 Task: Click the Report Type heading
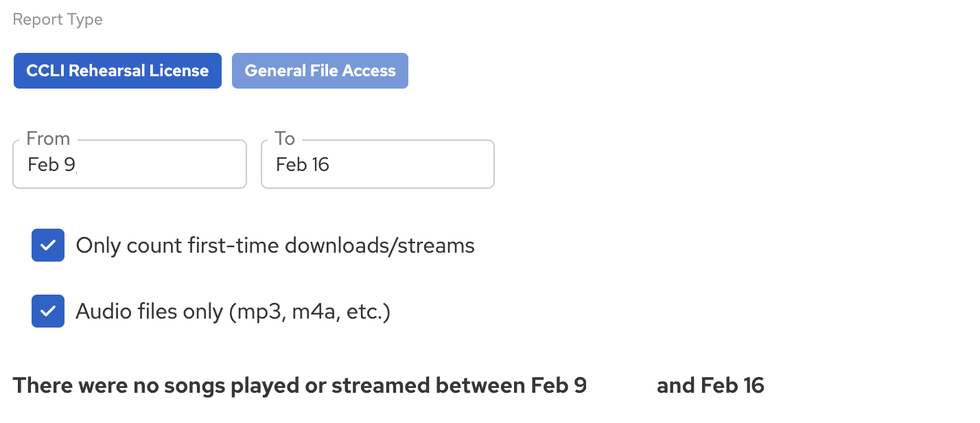click(58, 19)
